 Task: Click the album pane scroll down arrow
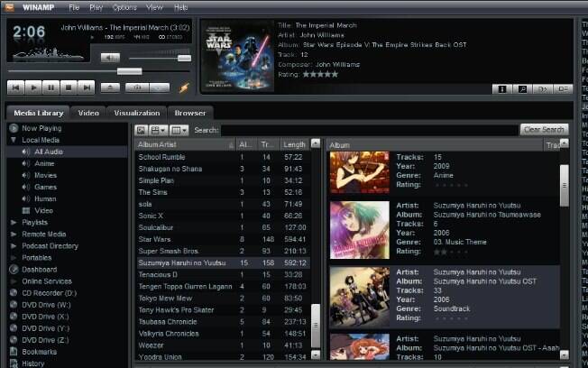coord(564,354)
